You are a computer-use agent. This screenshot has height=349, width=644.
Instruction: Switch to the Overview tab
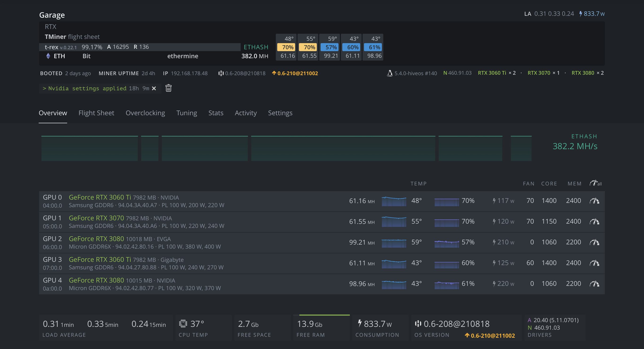pyautogui.click(x=53, y=113)
